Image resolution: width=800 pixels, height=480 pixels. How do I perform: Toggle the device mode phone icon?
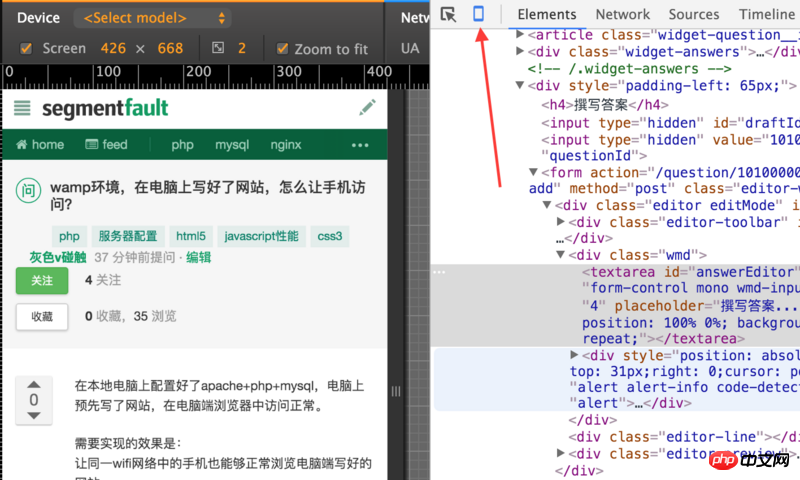coord(479,14)
